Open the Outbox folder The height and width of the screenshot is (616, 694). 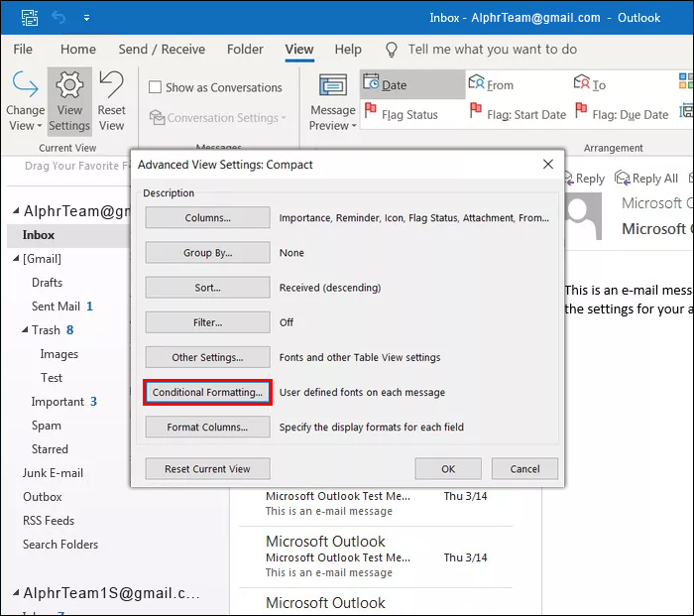42,497
